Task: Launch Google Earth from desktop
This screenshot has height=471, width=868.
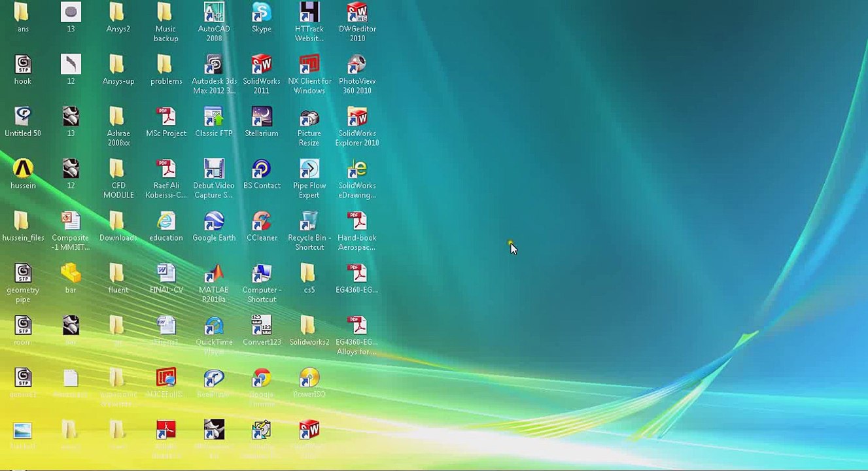Action: pos(214,222)
